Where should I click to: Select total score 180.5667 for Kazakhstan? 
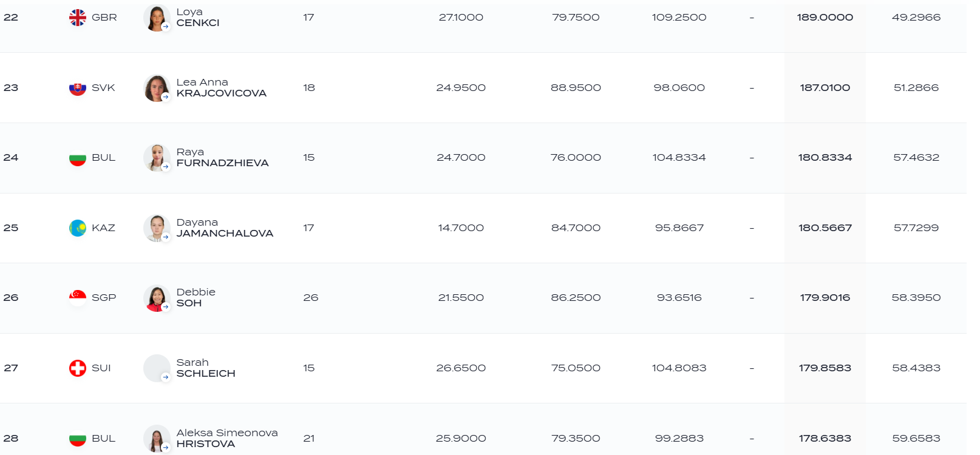(825, 228)
